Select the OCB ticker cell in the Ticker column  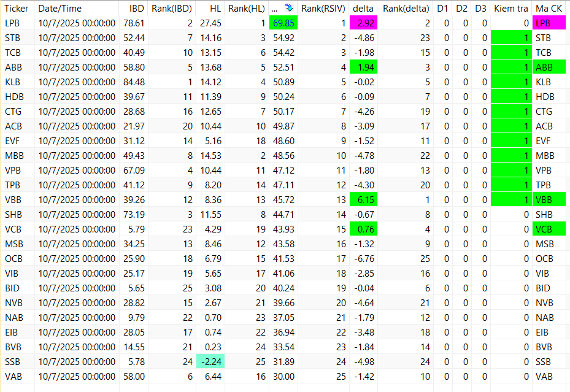point(17,259)
